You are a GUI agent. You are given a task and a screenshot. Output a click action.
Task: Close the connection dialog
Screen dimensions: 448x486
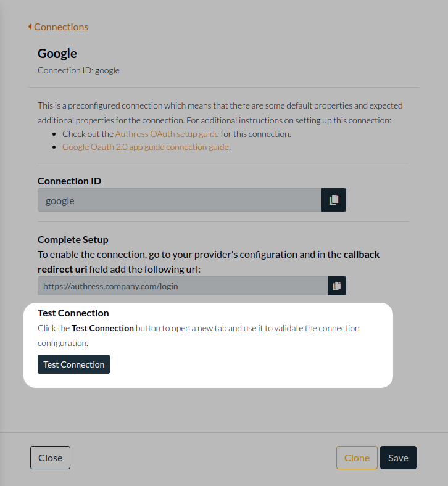click(50, 458)
